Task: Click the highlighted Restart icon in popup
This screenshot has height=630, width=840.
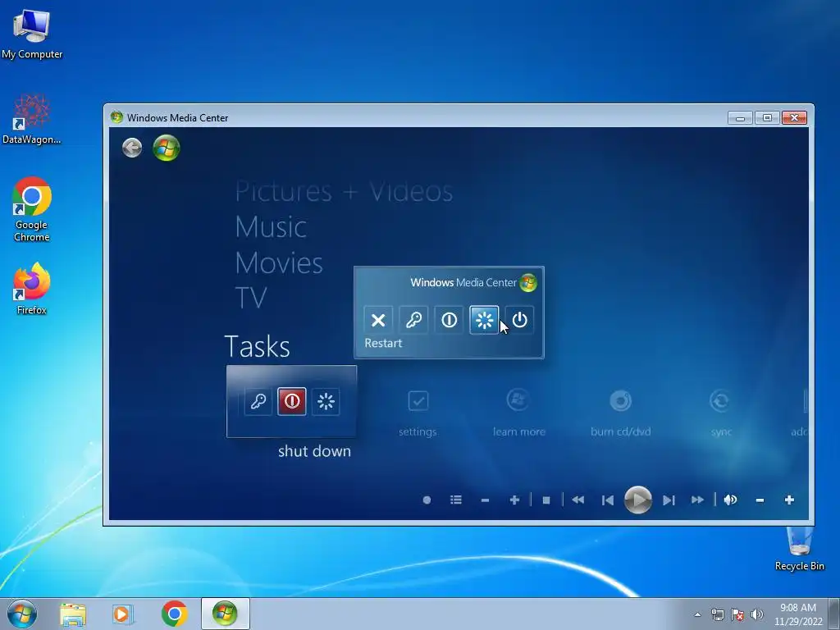Action: pyautogui.click(x=484, y=320)
